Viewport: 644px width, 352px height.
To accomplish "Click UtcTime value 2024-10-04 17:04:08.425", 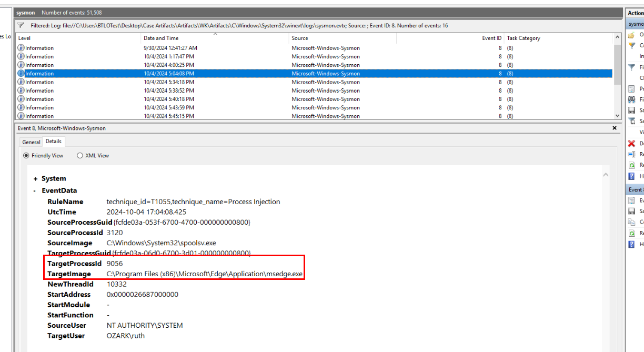I will coord(146,212).
